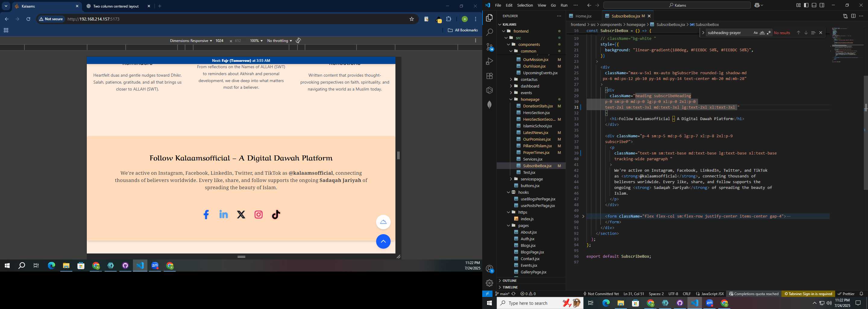The image size is (868, 309).
Task: Open the Run and Debug view
Action: click(x=489, y=61)
